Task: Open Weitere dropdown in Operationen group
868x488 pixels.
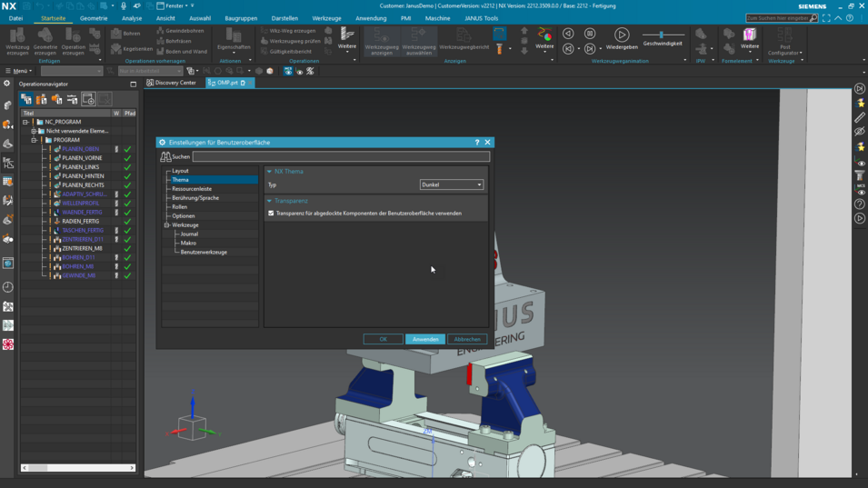Action: 347,40
